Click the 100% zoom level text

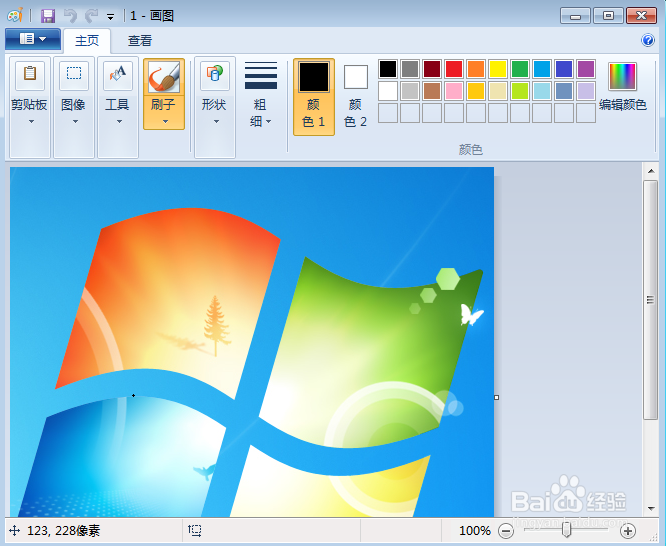click(x=474, y=531)
